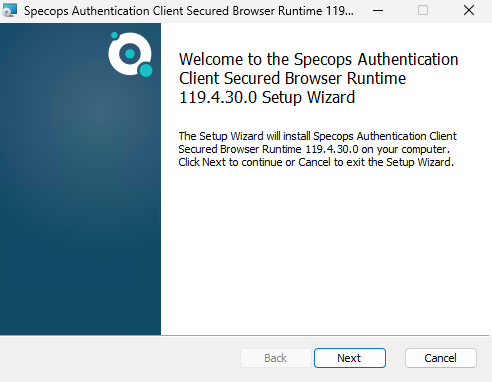The image size is (492, 382).
Task: Click the 'The Setup Wizard will install' paragraph
Action: (x=317, y=149)
